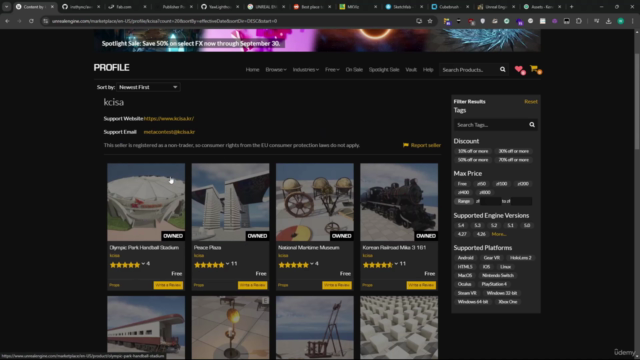This screenshot has height=360, width=640.
Task: Open the National Maritime Museum thumbnail
Action: (x=315, y=202)
